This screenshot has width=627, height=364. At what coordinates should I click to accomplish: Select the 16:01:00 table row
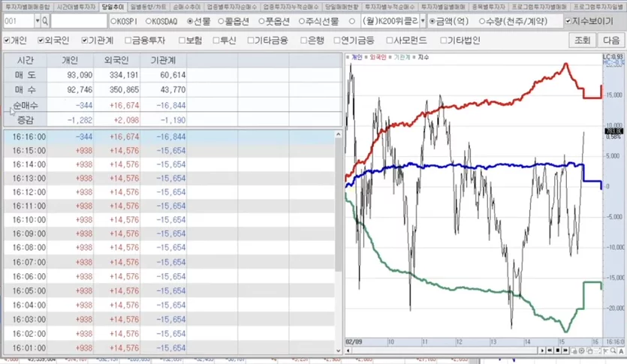coord(169,348)
